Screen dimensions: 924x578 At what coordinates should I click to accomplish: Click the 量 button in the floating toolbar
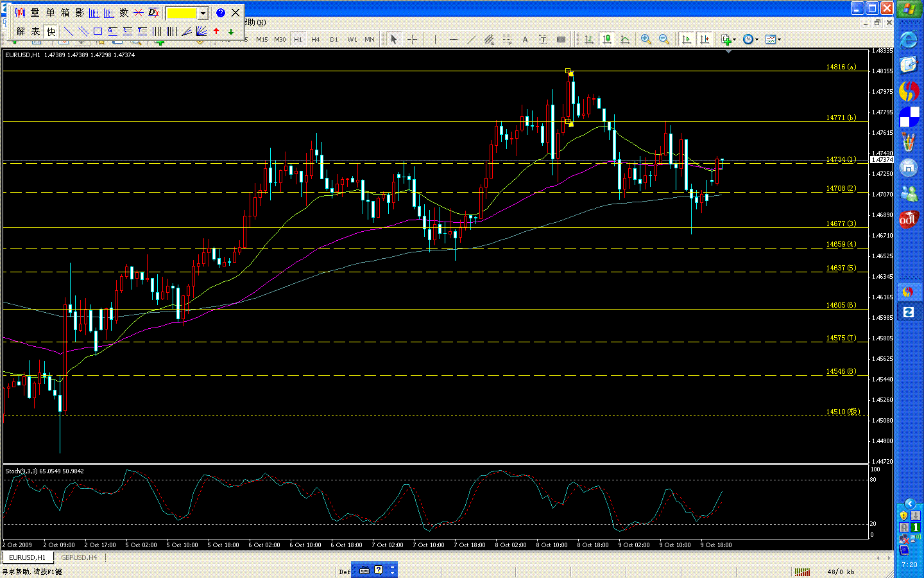[35, 13]
